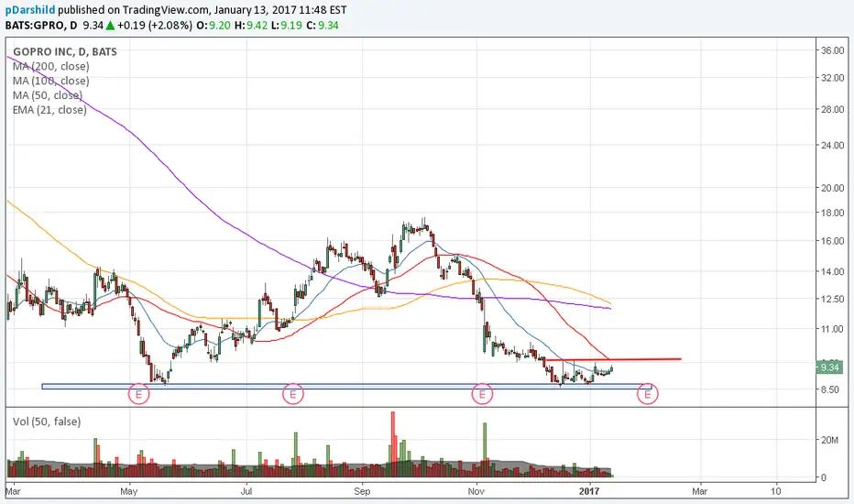The height and width of the screenshot is (504, 854).
Task: Click the Sep date label on time axis
Action: [362, 491]
